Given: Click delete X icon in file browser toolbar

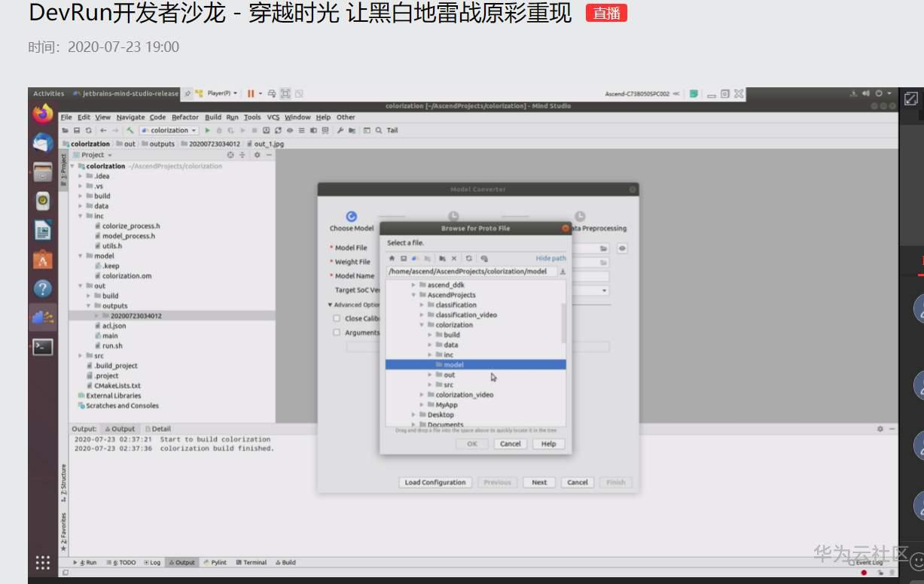Looking at the screenshot, I should (x=454, y=258).
